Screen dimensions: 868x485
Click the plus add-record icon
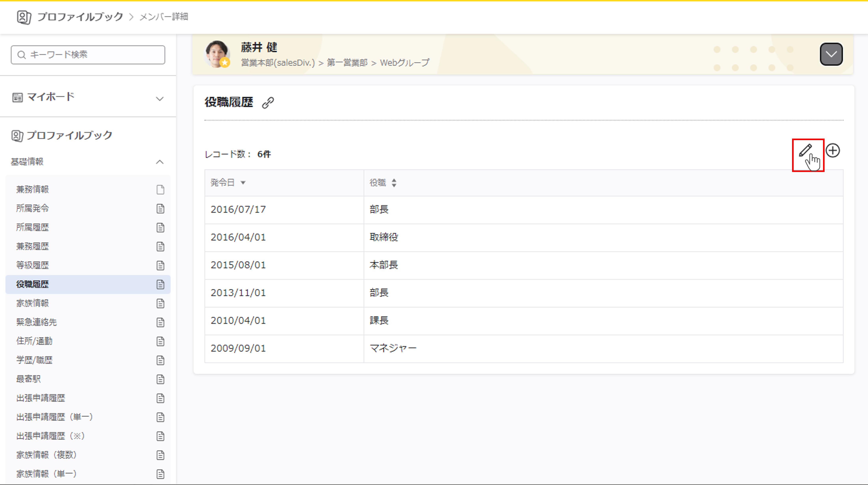tap(833, 150)
